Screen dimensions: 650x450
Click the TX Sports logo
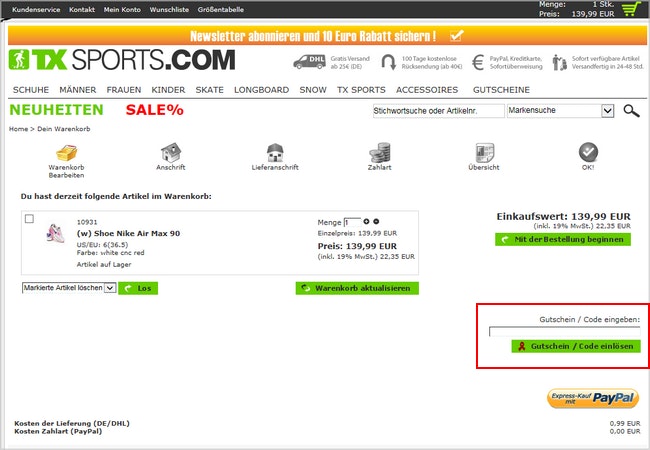[x=122, y=60]
